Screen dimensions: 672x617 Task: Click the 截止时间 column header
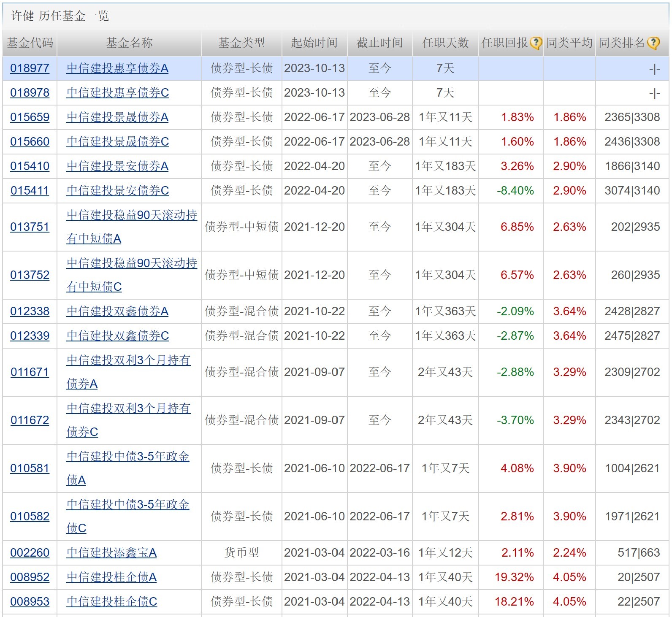[x=380, y=43]
